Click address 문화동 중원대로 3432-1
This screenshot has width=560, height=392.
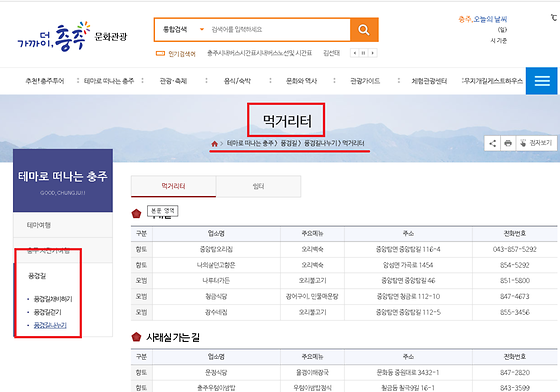(x=408, y=372)
